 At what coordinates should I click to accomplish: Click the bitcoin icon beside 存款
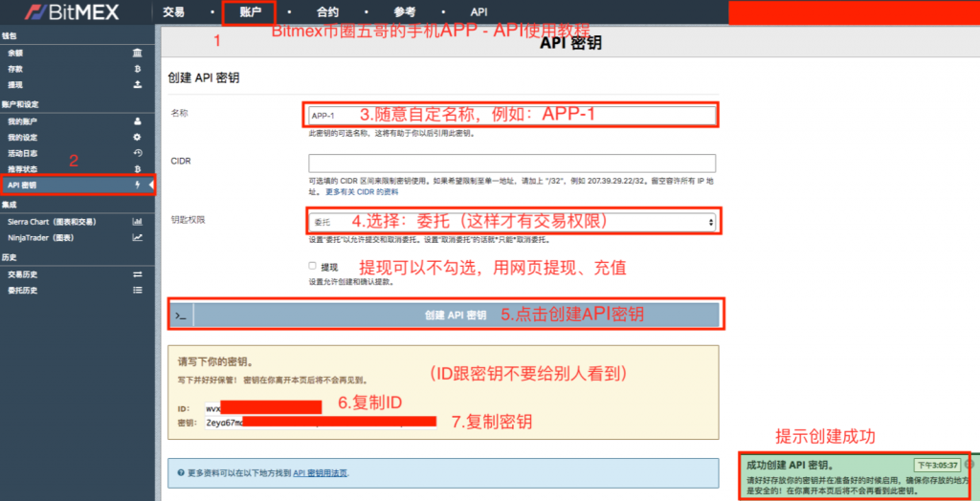pyautogui.click(x=138, y=69)
